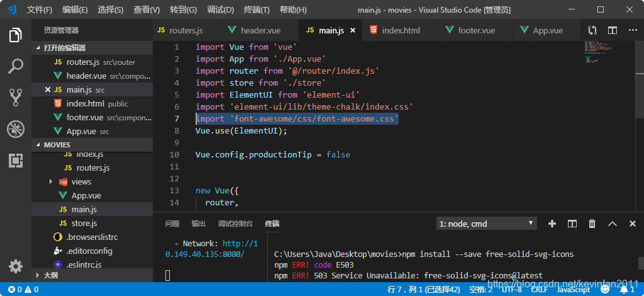Close the main.js editor tab

pos(352,30)
